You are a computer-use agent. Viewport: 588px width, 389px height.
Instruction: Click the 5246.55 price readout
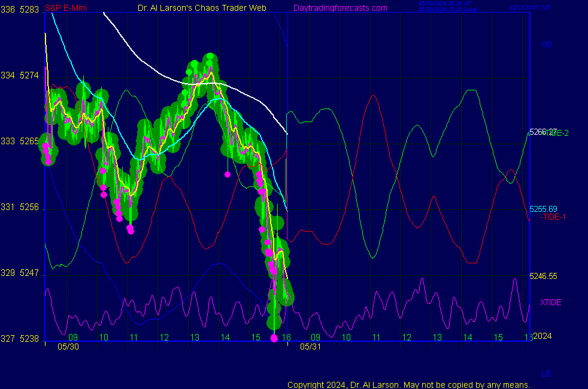click(x=543, y=276)
